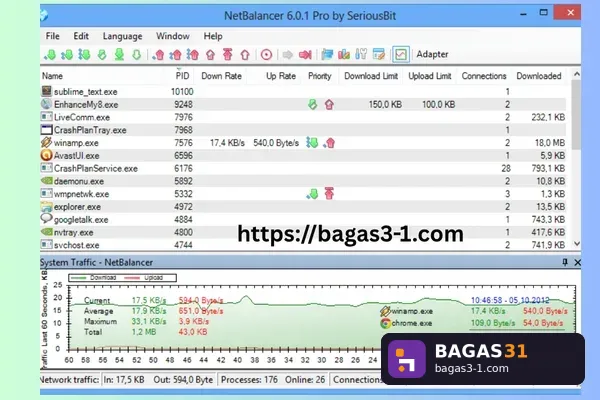This screenshot has width=600, height=400.
Task: Click chrome.exe entry in the traffic chart
Action: (406, 323)
